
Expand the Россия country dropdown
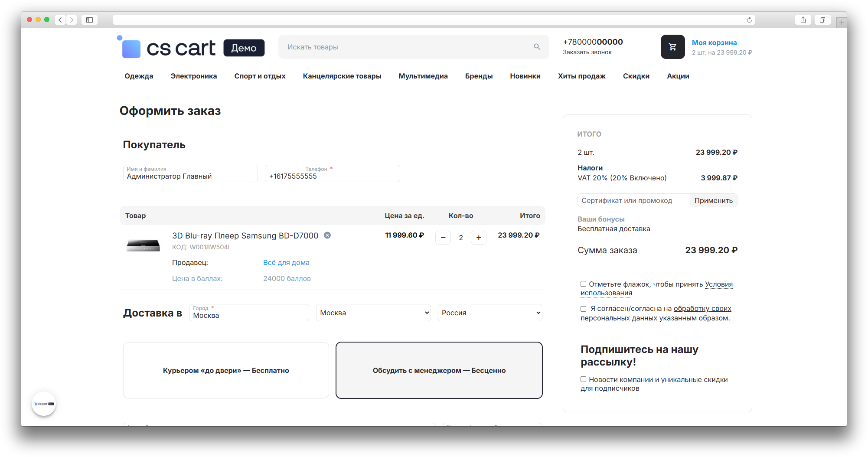(490, 313)
